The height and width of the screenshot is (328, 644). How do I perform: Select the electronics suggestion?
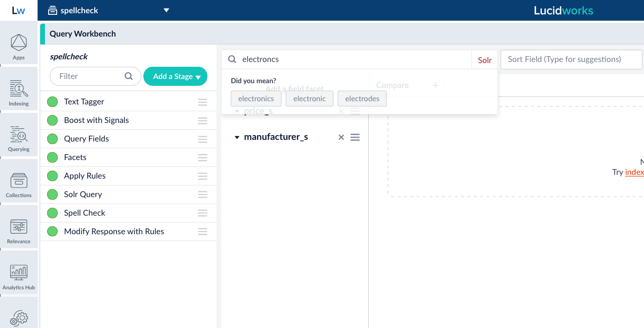click(x=256, y=99)
